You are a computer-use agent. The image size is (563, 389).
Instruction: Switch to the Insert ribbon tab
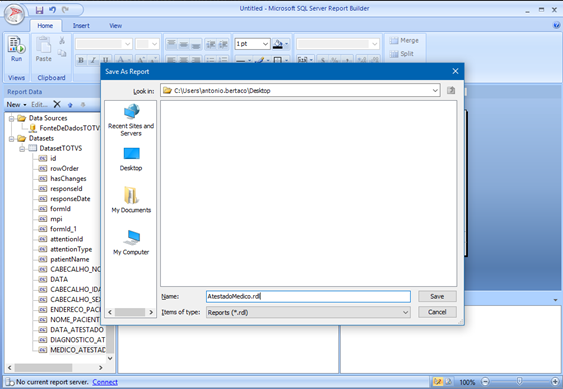pos(81,26)
